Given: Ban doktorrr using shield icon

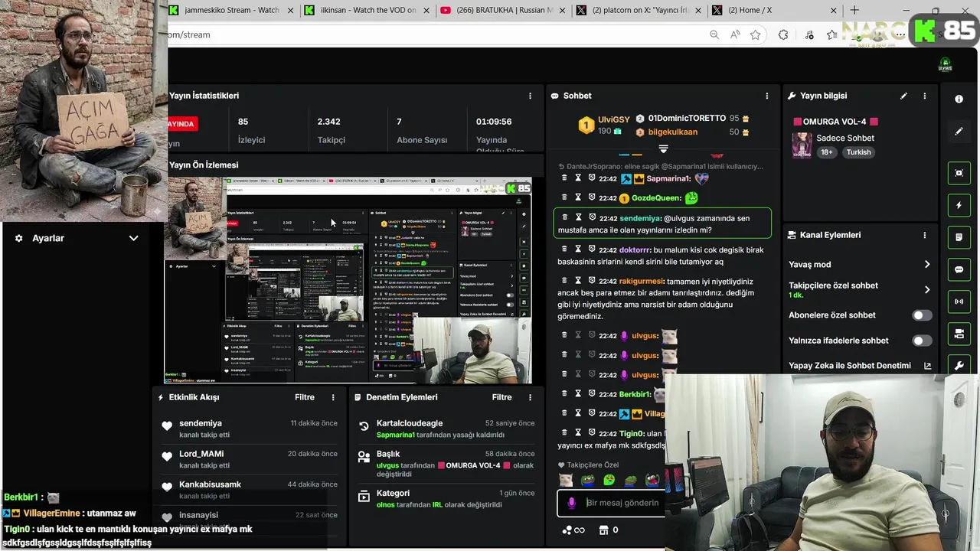Looking at the screenshot, I should pos(592,249).
